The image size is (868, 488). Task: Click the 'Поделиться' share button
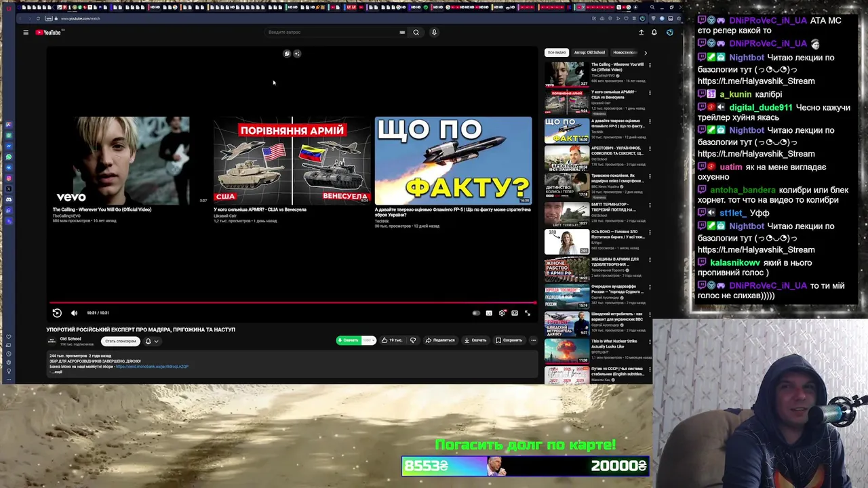(440, 340)
